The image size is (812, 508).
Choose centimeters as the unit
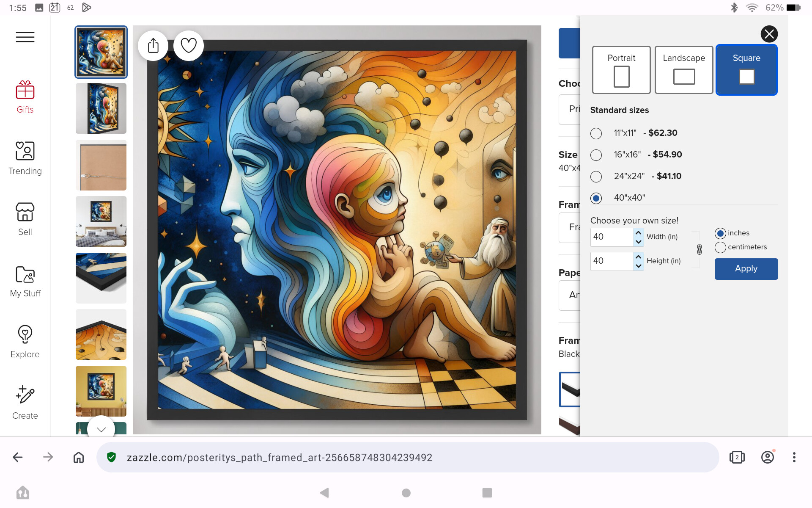(x=720, y=247)
